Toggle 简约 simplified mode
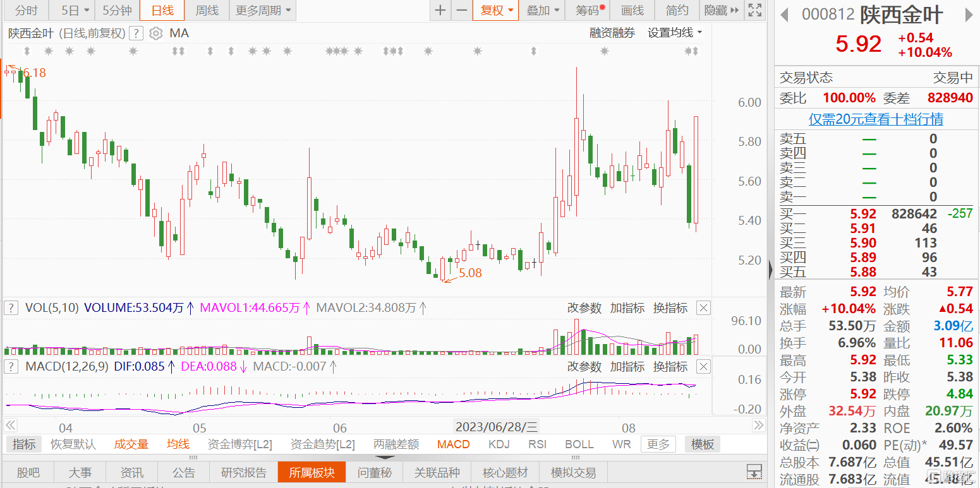The width and height of the screenshot is (980, 488). pos(677,10)
